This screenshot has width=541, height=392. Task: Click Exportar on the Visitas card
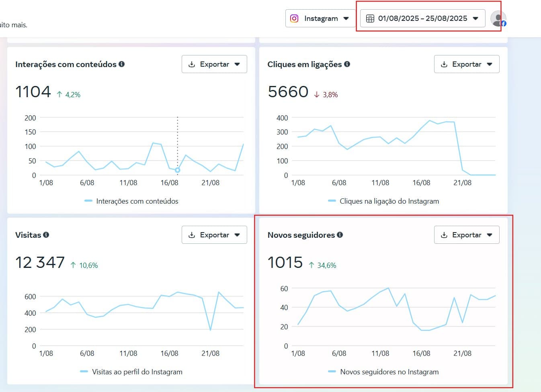tap(213, 235)
